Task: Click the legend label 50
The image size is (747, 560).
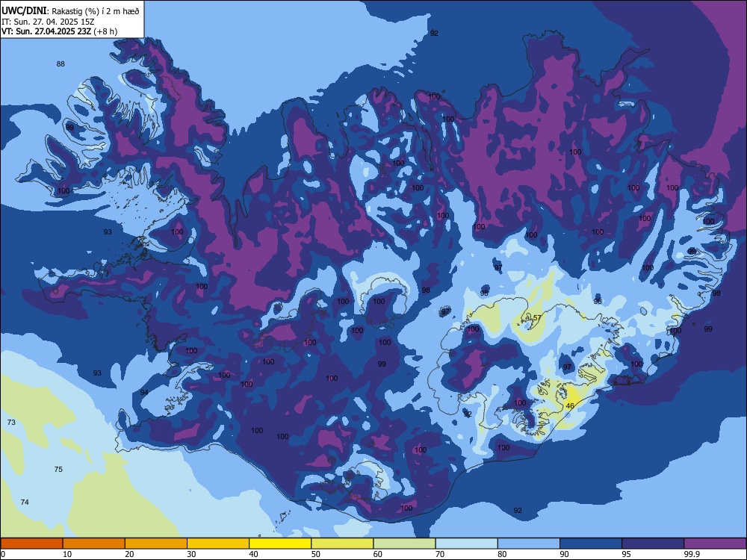Action: (315, 554)
